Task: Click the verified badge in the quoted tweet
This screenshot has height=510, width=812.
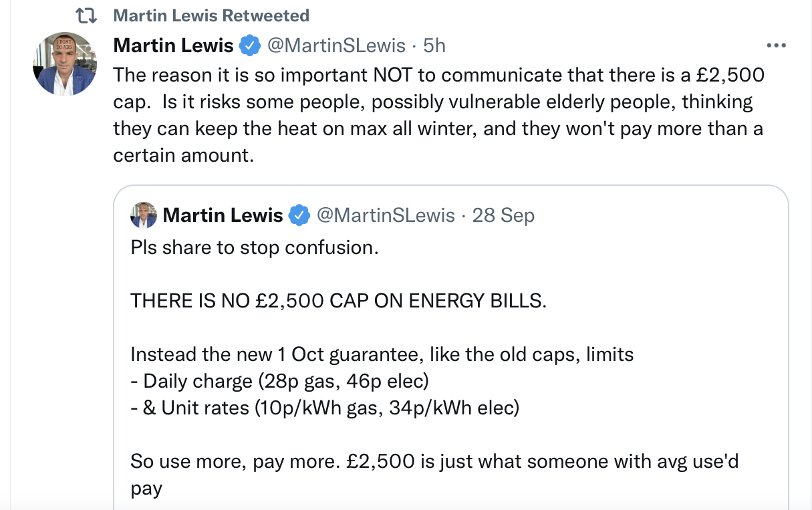Action: [299, 215]
